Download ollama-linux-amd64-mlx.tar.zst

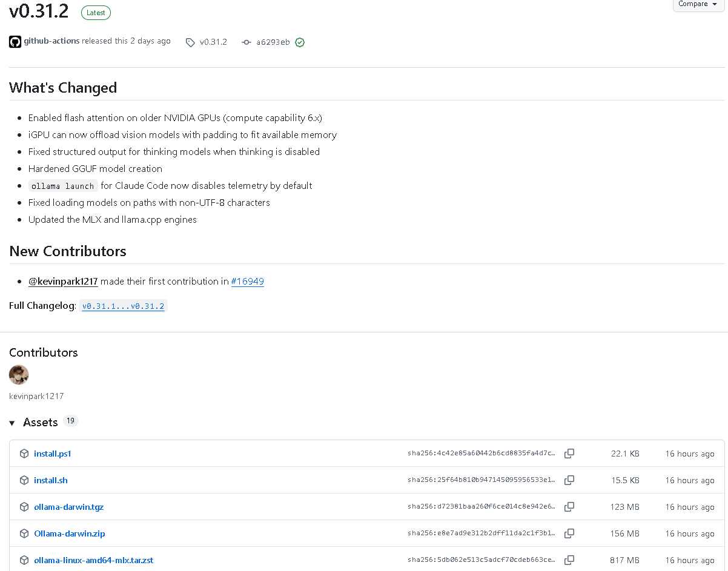94,560
